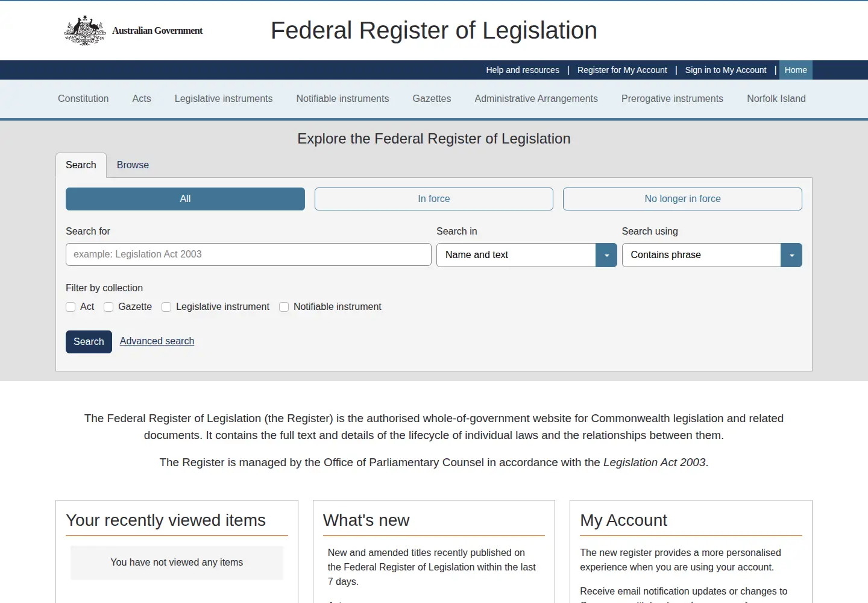The image size is (868, 603).
Task: Open the Advanced search link
Action: [x=157, y=341]
